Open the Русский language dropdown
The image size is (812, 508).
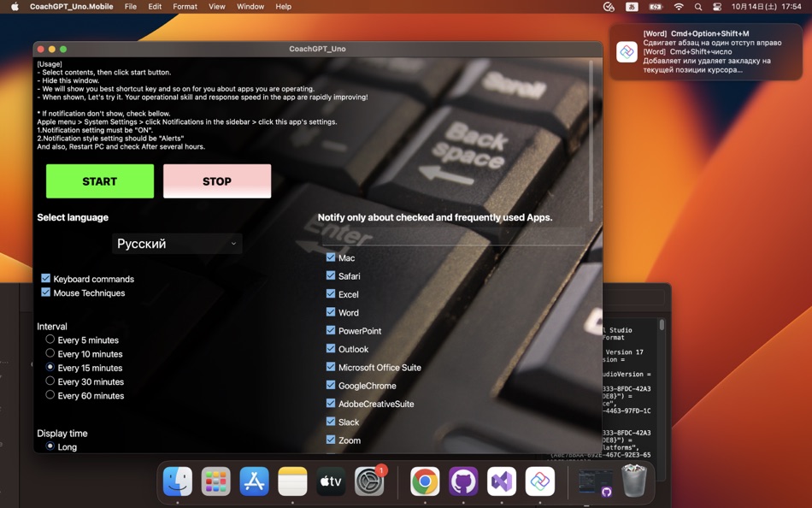(x=177, y=244)
